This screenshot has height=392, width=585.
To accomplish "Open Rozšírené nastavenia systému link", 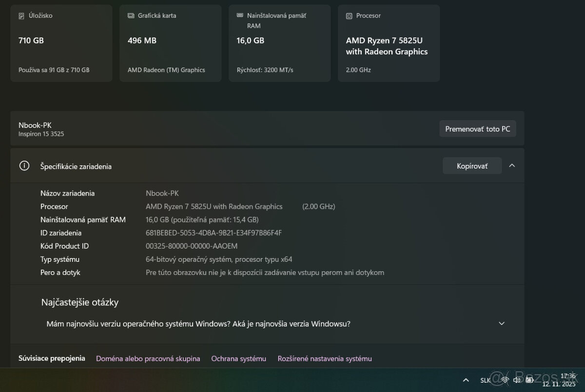I will point(325,358).
